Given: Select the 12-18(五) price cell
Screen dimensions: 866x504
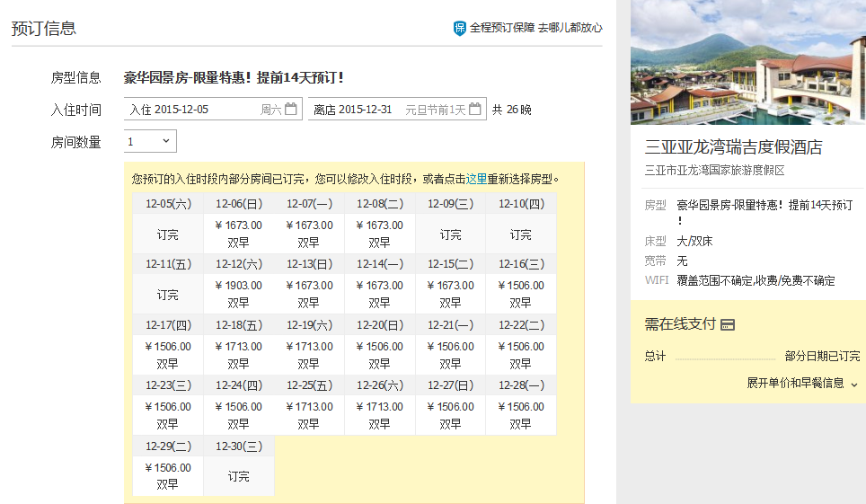Looking at the screenshot, I should click(x=238, y=355).
